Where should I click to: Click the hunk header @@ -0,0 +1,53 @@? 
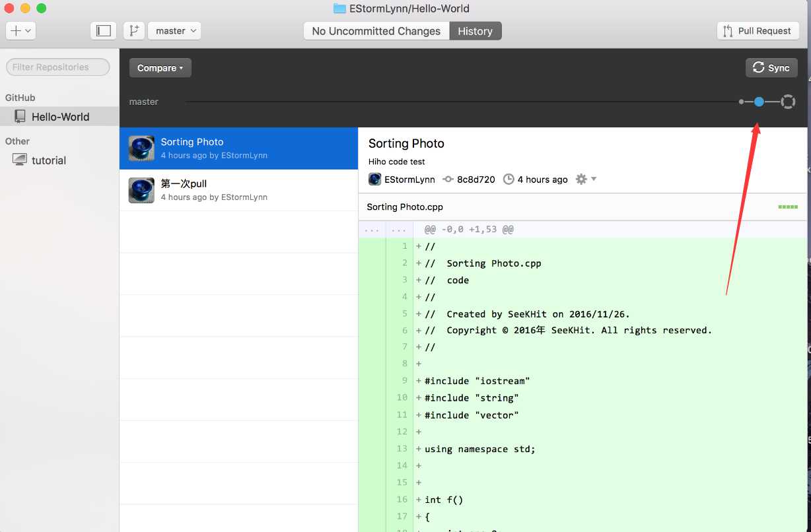pyautogui.click(x=469, y=229)
